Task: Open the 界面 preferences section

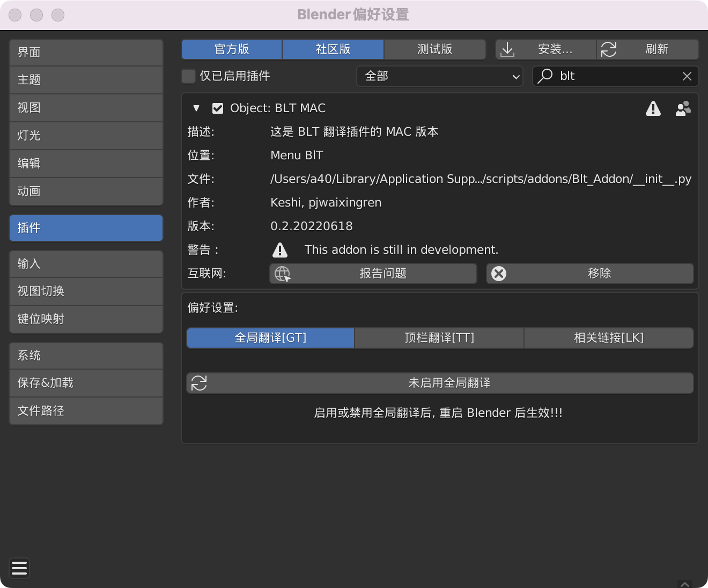Action: pyautogui.click(x=86, y=53)
